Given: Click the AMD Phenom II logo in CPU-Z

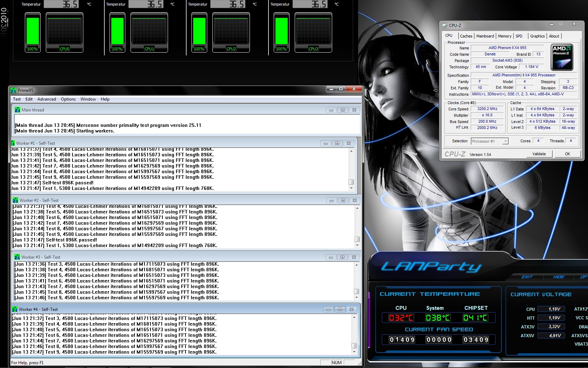Looking at the screenshot, I should [562, 57].
